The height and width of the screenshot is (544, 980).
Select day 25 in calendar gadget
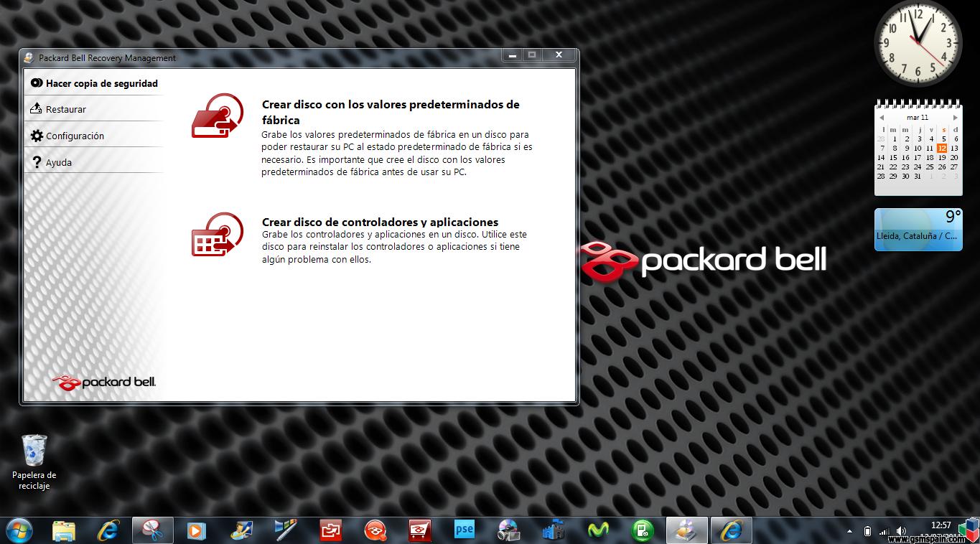[x=930, y=167]
